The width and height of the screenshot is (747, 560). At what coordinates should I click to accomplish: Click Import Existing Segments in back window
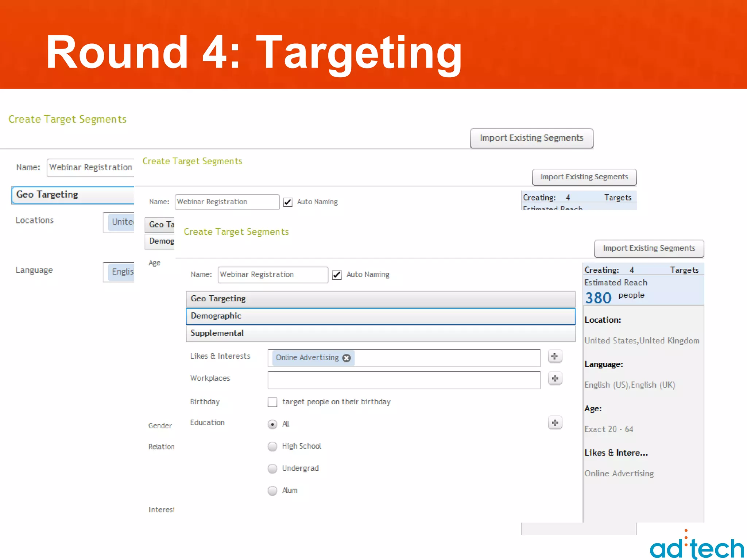click(x=531, y=138)
